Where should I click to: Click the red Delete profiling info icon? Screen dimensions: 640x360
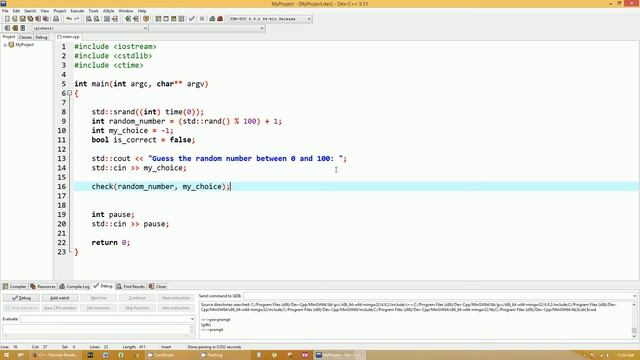(220, 19)
